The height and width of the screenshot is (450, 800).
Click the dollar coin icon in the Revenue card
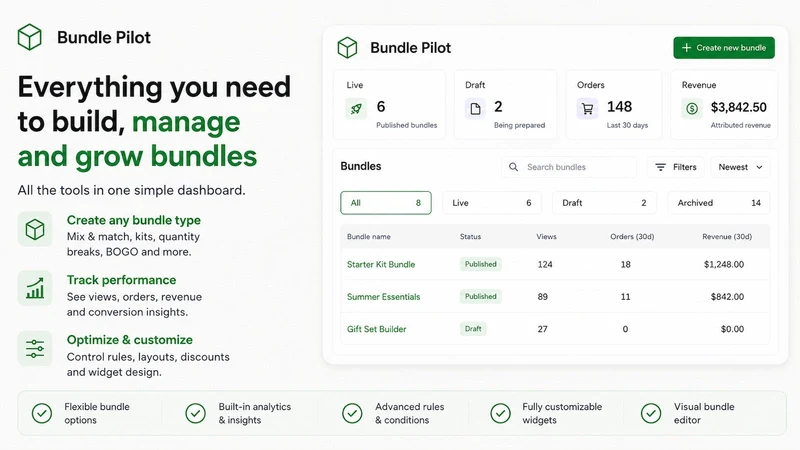(x=692, y=109)
